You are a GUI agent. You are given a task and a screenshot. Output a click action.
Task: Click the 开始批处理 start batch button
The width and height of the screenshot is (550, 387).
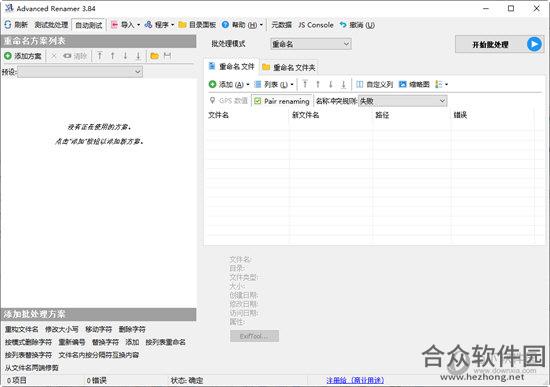point(499,44)
